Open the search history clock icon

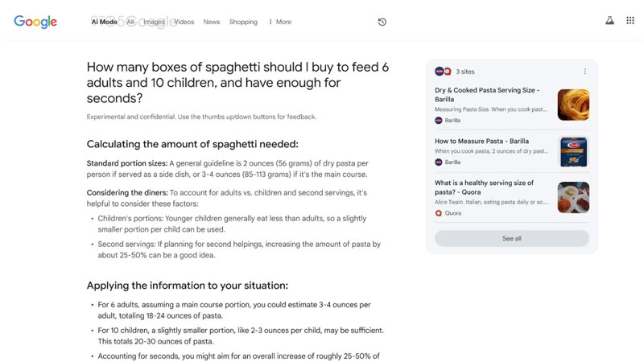click(x=382, y=22)
